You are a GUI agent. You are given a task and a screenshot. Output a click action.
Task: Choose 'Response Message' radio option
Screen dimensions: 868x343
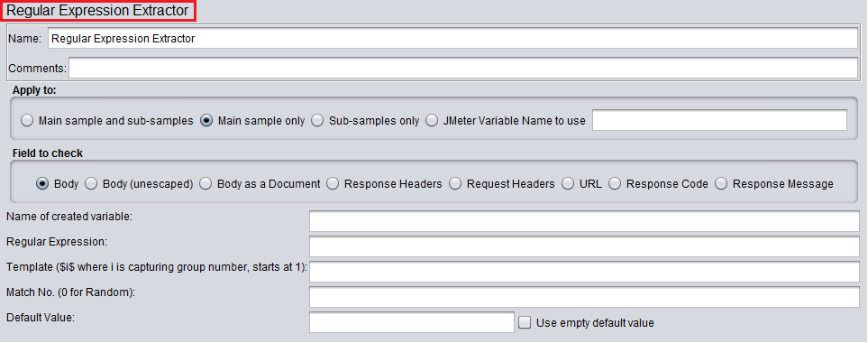click(721, 183)
